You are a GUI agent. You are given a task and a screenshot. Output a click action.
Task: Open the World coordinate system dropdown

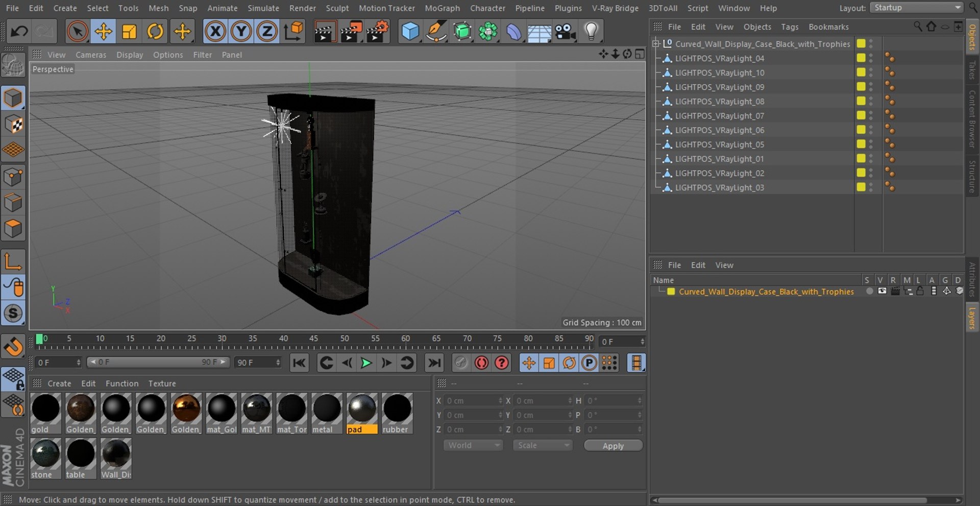click(x=473, y=445)
